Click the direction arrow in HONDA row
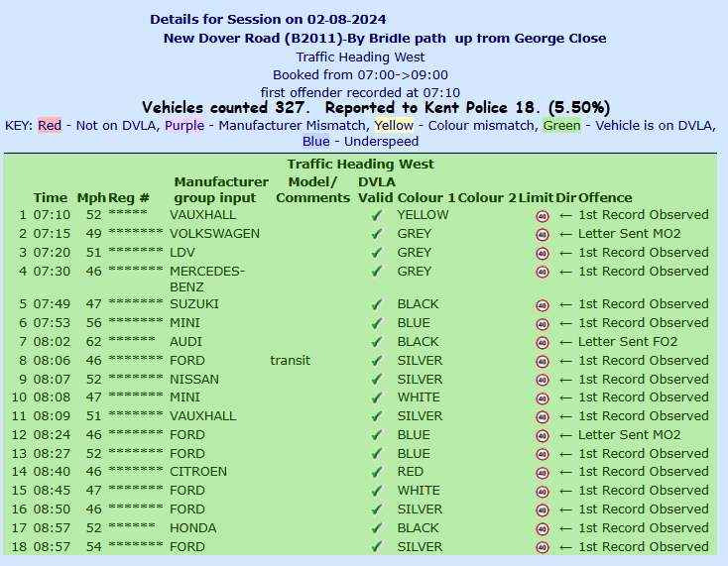Viewport: 728px width, 566px height. pos(565,529)
